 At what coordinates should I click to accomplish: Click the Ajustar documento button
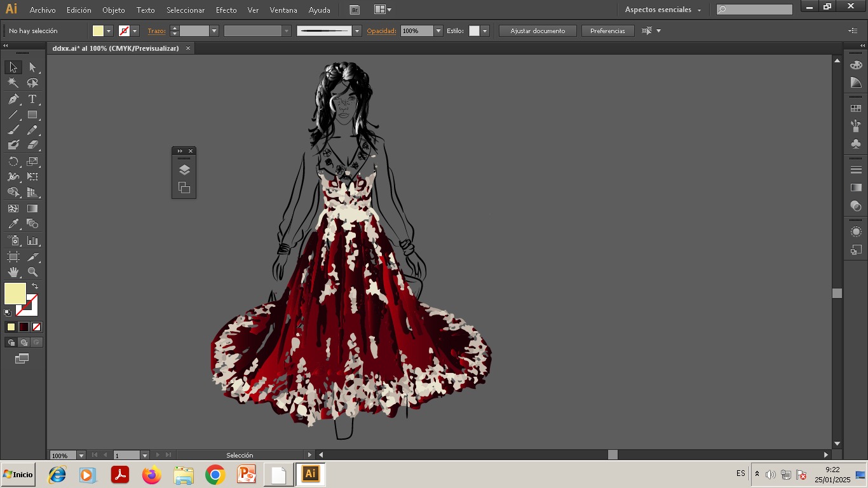(538, 30)
